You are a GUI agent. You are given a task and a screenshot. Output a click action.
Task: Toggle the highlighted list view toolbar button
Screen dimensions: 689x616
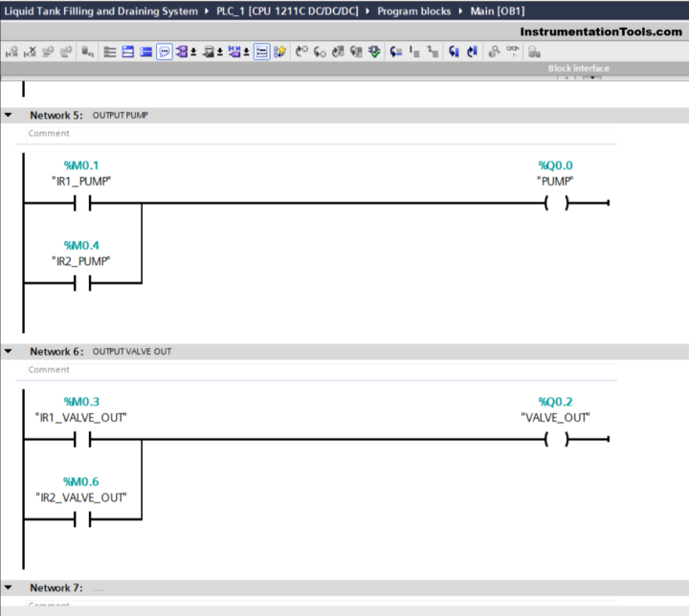click(x=261, y=52)
